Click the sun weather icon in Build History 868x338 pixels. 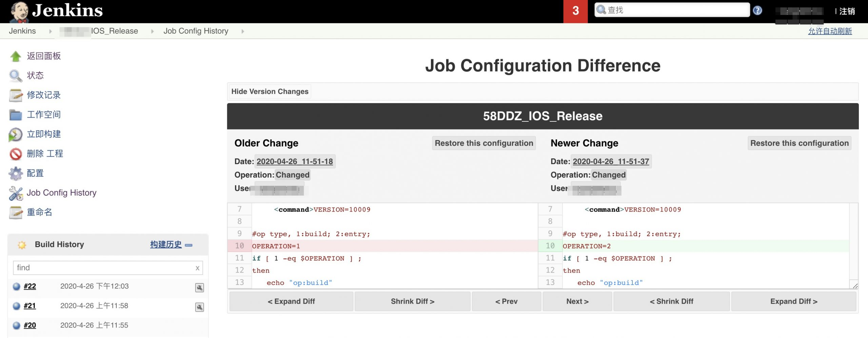[x=22, y=245]
